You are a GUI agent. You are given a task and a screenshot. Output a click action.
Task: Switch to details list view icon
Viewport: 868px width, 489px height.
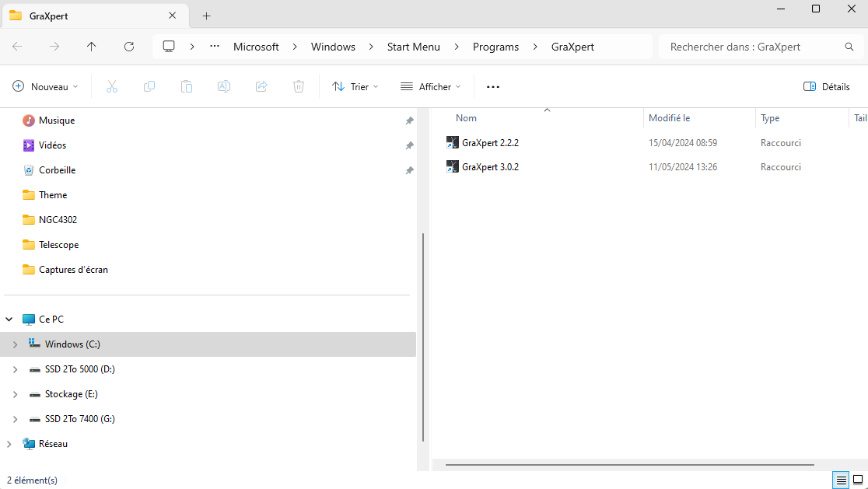[x=841, y=480]
